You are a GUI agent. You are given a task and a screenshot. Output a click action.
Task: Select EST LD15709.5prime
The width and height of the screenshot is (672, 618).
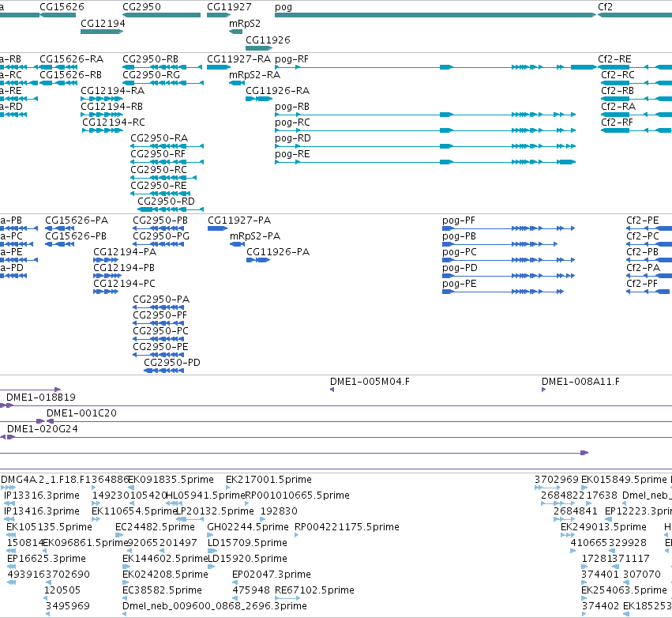tap(212, 551)
